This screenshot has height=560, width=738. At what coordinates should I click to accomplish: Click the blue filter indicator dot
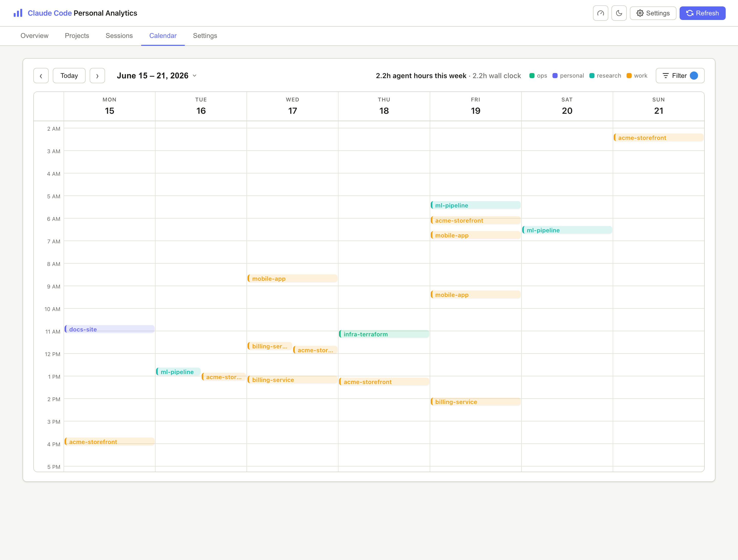pos(694,76)
